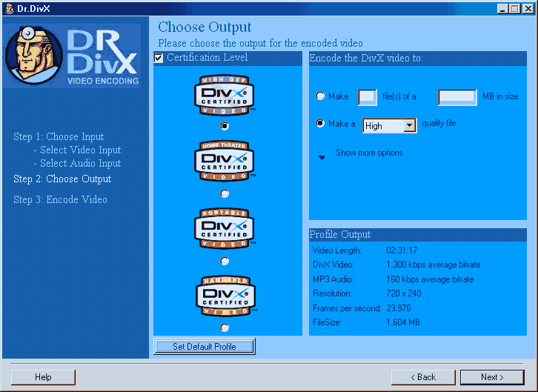Go to Step 1: Choose Input

click(59, 136)
